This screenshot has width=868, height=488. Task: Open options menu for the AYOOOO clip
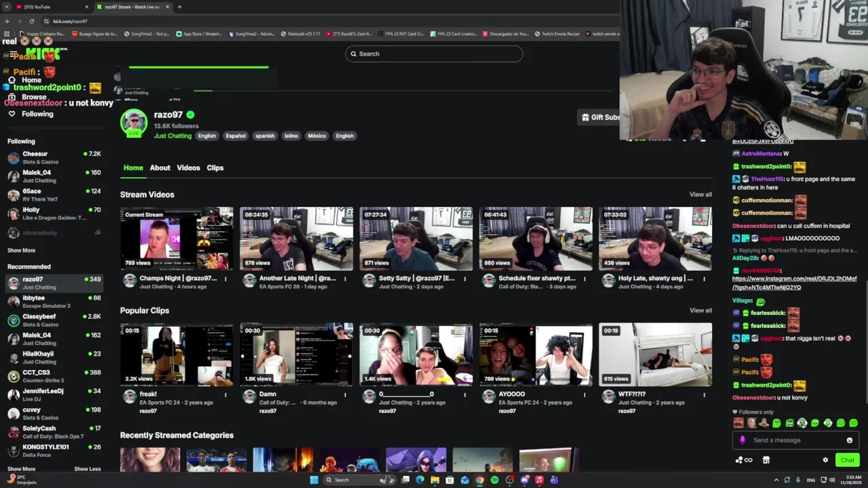585,394
